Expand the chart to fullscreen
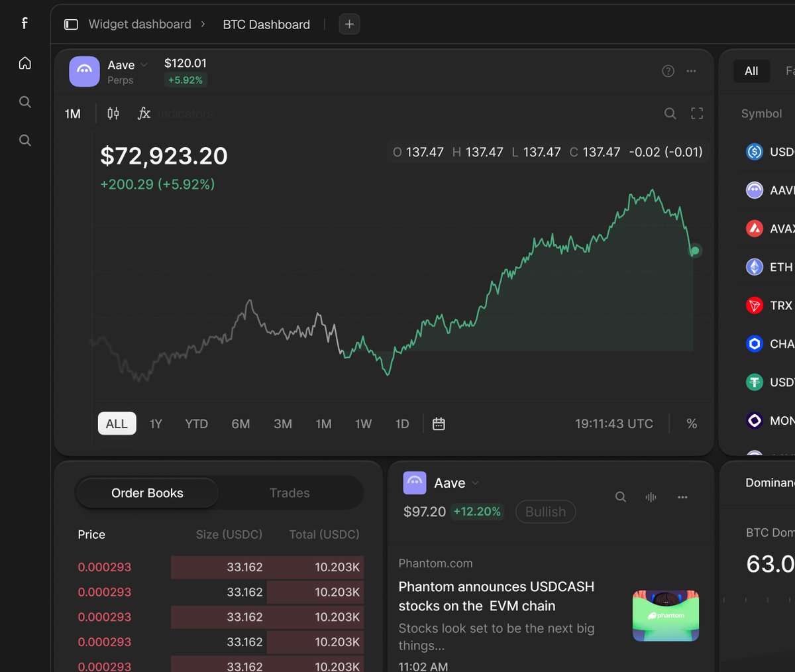Viewport: 795px width, 672px height. 697,113
